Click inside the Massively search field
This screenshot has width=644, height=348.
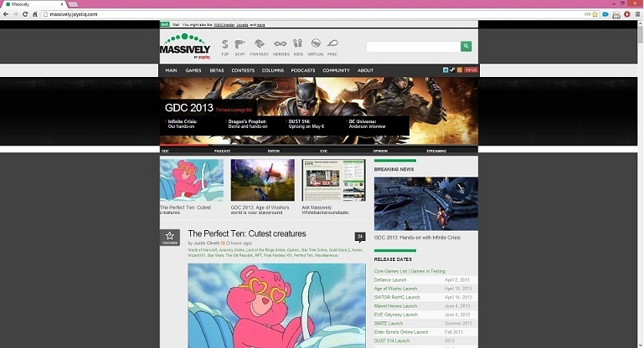(413, 46)
